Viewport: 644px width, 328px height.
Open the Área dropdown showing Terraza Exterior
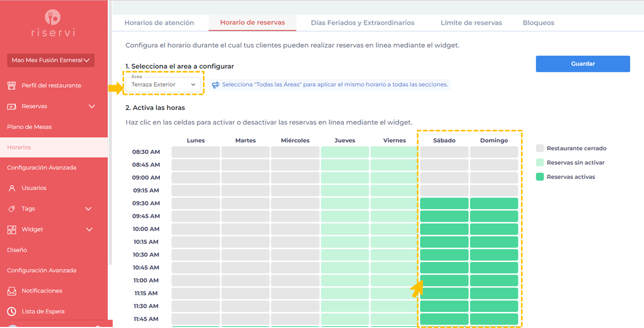163,84
